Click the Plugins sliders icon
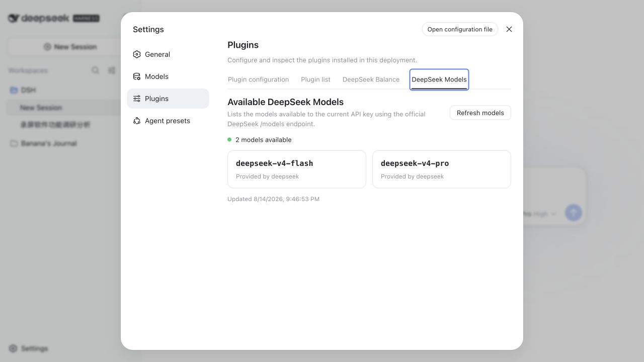This screenshot has height=362, width=644. (x=137, y=99)
